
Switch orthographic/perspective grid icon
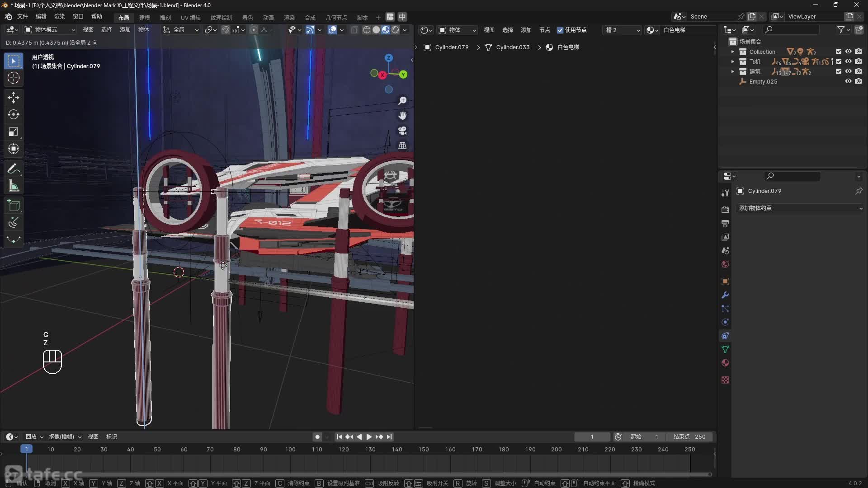(x=402, y=145)
